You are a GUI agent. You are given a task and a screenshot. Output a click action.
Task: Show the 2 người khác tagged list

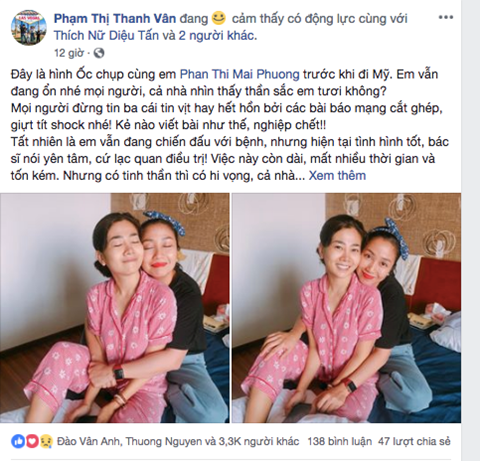pos(217,35)
